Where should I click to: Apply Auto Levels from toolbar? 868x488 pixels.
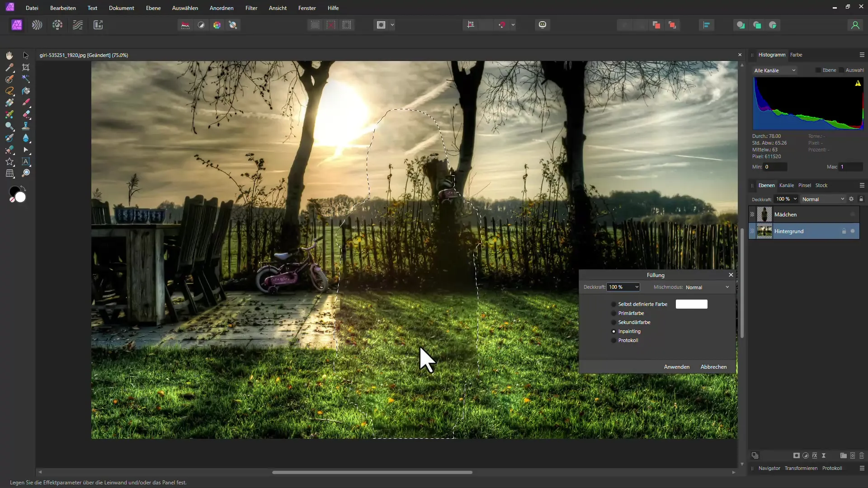click(185, 25)
